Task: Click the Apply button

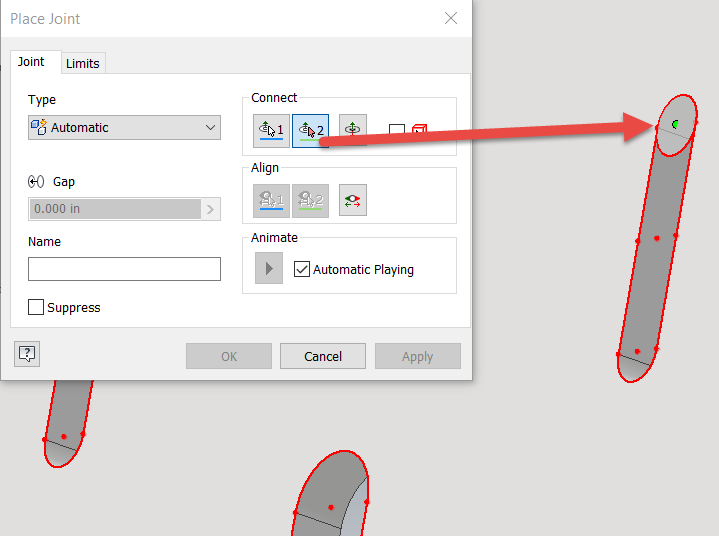Action: click(418, 356)
